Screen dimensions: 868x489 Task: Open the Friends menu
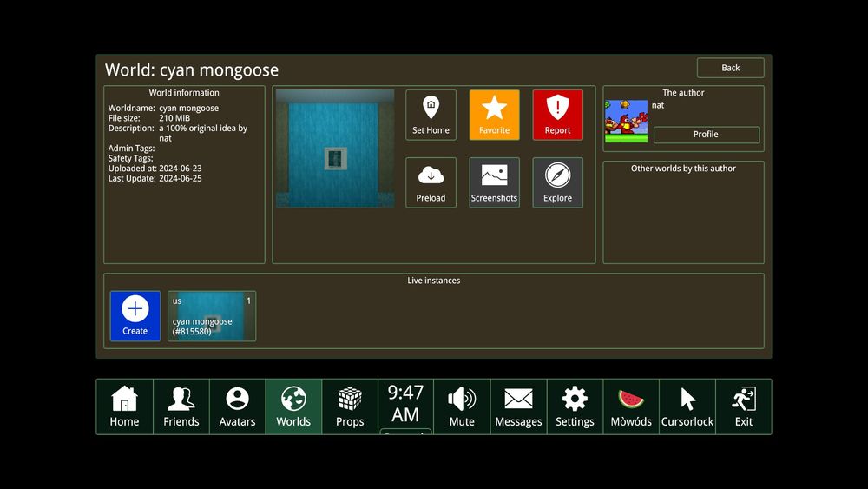[x=181, y=406]
